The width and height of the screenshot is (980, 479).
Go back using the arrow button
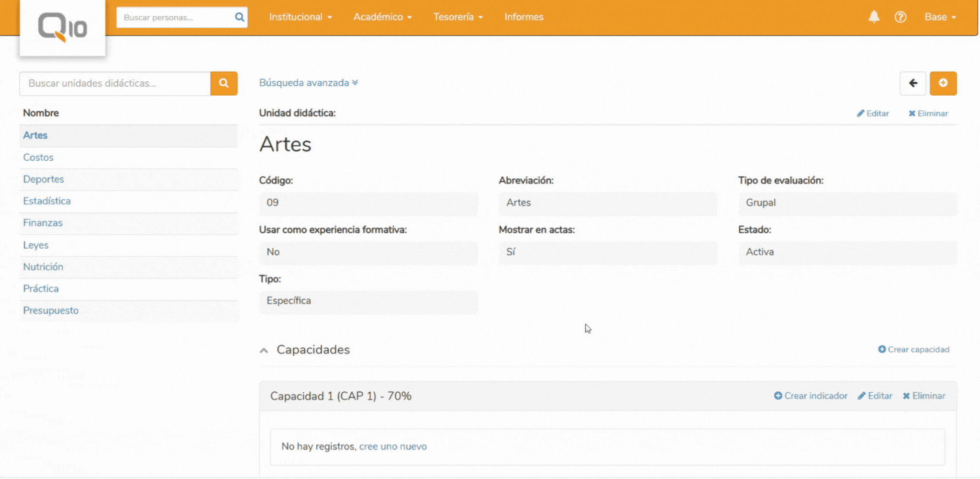tap(913, 83)
